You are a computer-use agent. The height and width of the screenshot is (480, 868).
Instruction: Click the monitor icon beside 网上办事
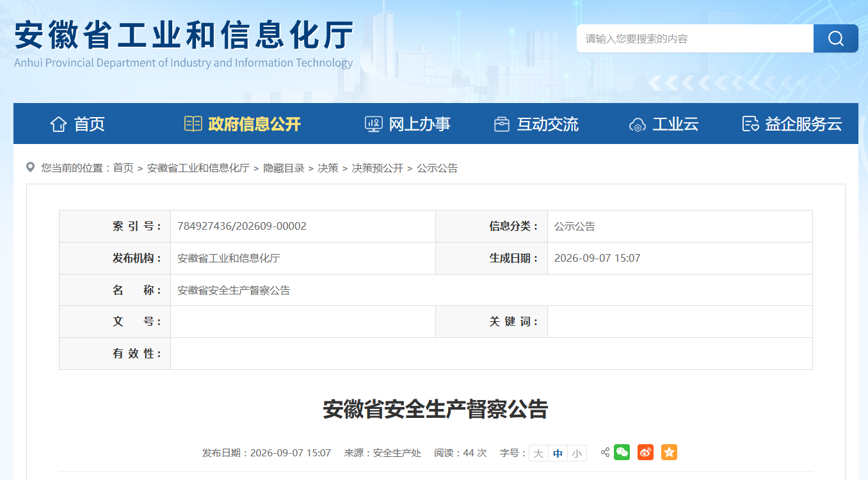click(373, 124)
